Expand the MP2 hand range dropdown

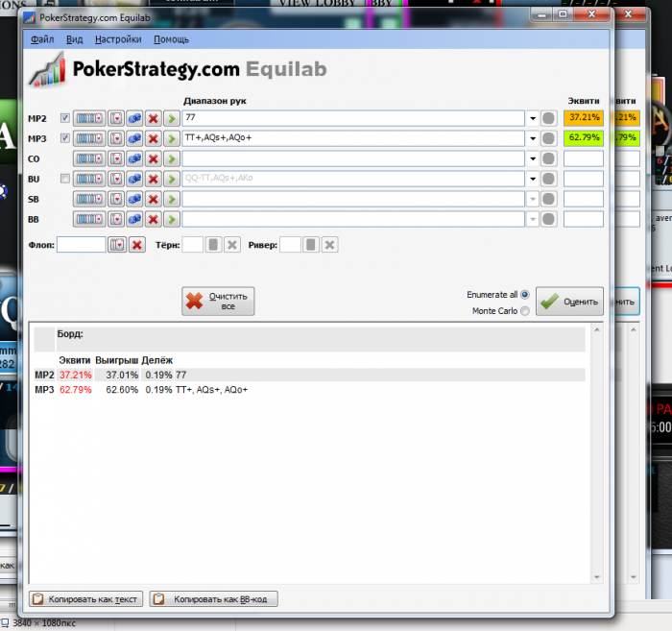[533, 118]
